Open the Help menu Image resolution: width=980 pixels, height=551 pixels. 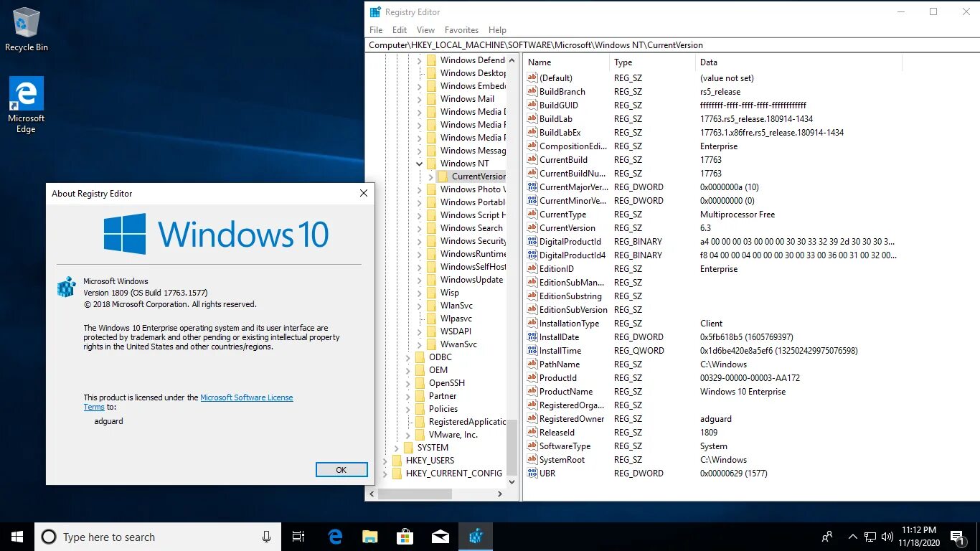pos(497,30)
